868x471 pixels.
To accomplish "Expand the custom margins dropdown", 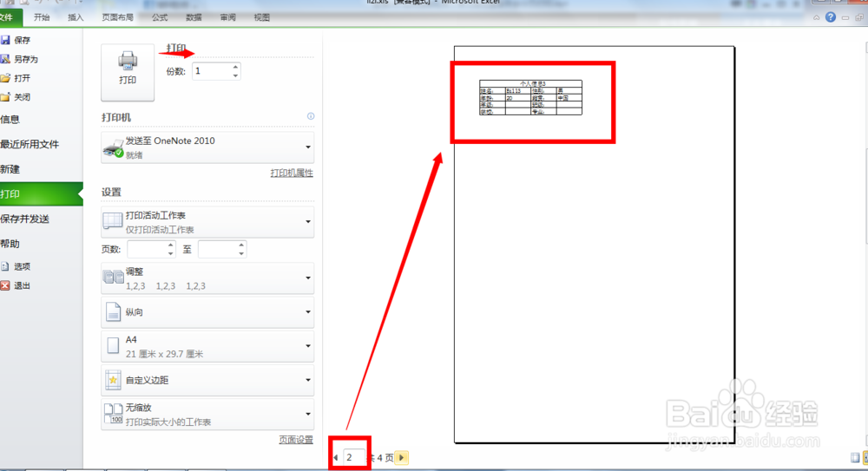I will tap(207, 380).
